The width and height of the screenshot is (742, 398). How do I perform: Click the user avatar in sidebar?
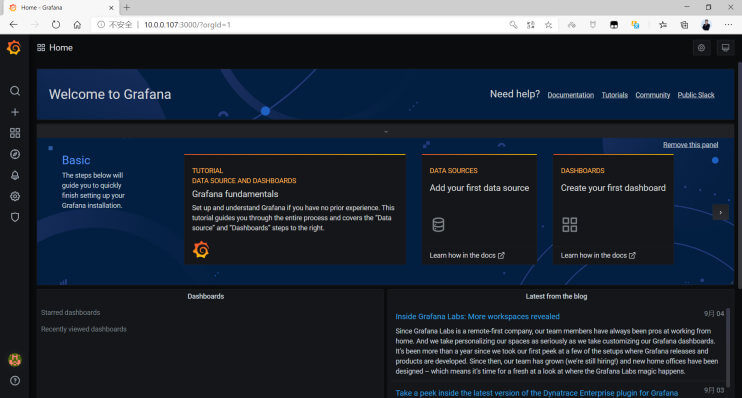click(x=15, y=360)
